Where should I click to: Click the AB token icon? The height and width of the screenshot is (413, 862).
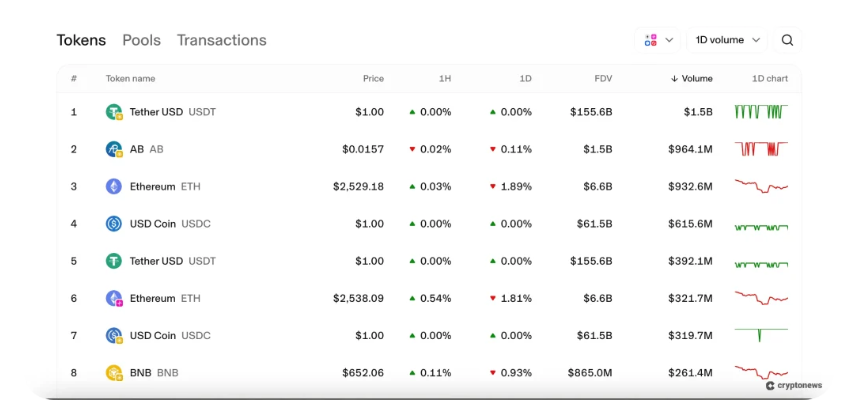tap(114, 149)
